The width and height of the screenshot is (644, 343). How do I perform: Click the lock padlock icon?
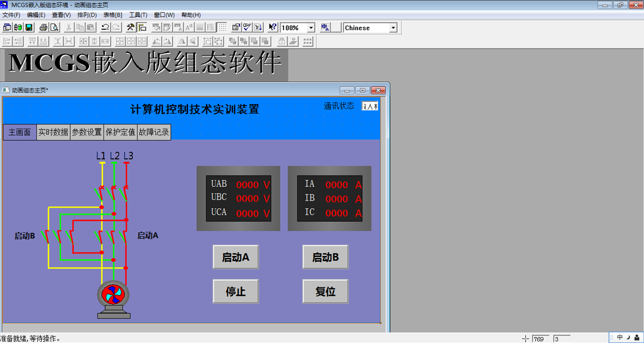[282, 42]
